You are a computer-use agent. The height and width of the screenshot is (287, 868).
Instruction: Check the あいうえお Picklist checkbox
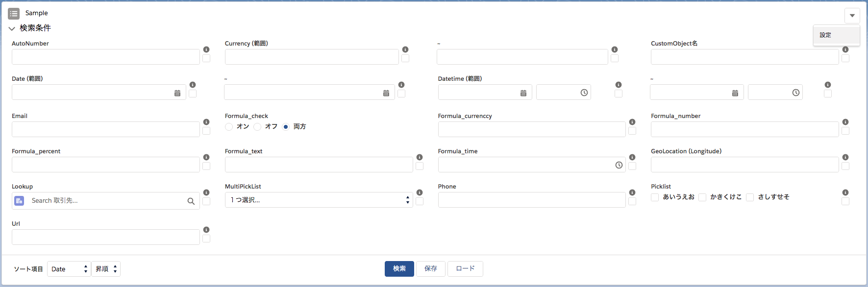655,197
